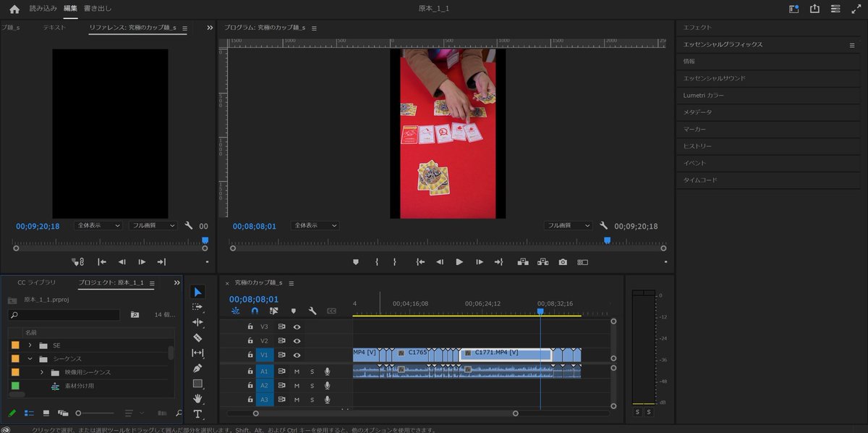Click the Export Frame camera icon

coord(563,262)
